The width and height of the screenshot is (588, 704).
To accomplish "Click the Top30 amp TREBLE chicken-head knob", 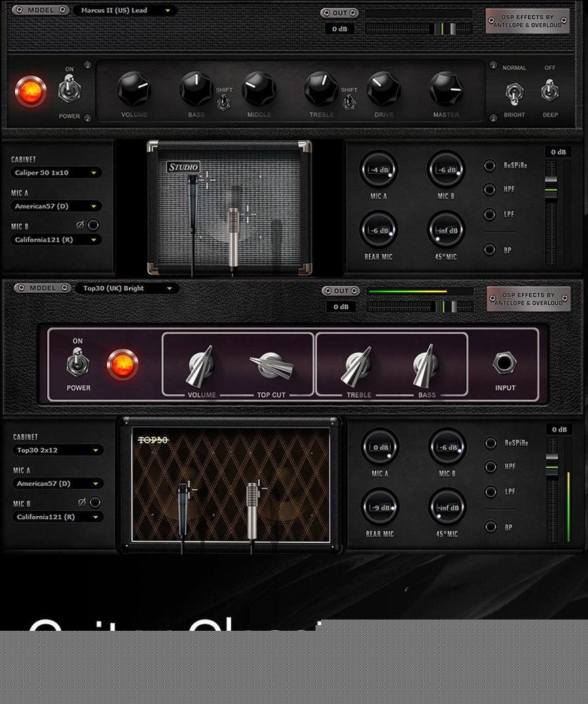I will click(x=358, y=365).
